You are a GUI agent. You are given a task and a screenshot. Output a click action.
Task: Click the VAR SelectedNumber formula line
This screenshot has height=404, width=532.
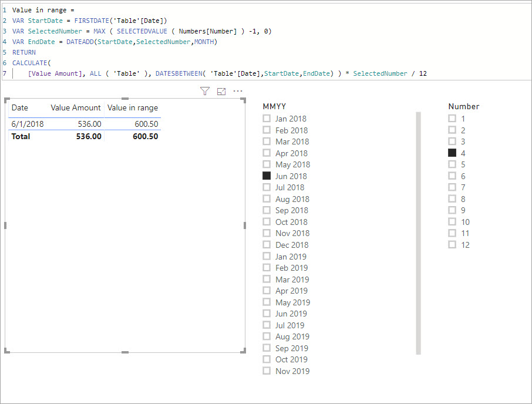point(142,31)
